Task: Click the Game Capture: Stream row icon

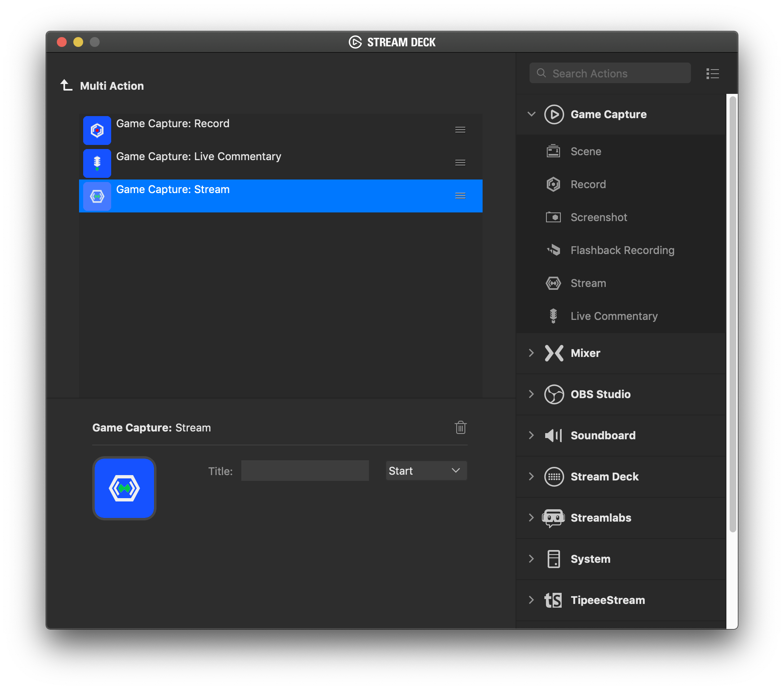Action: pyautogui.click(x=97, y=196)
